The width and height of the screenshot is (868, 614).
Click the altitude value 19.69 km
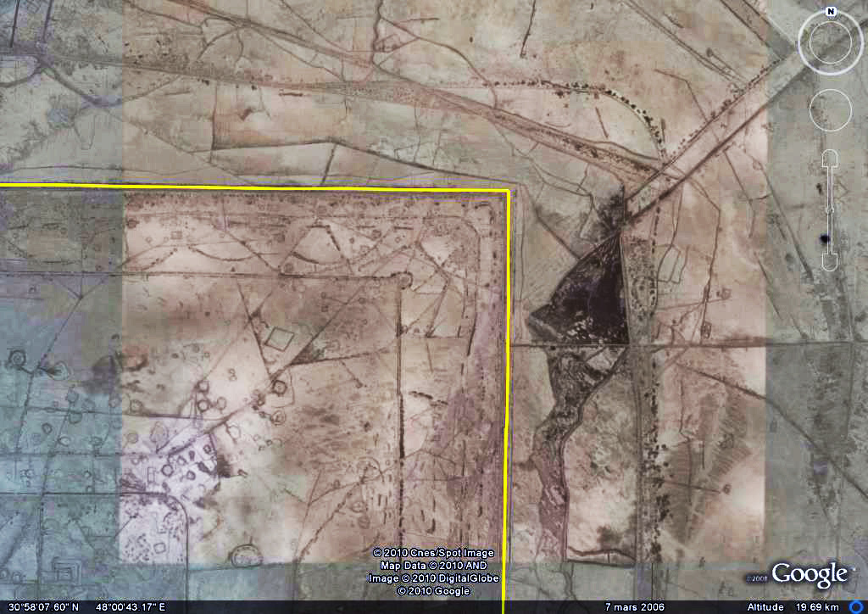816,607
